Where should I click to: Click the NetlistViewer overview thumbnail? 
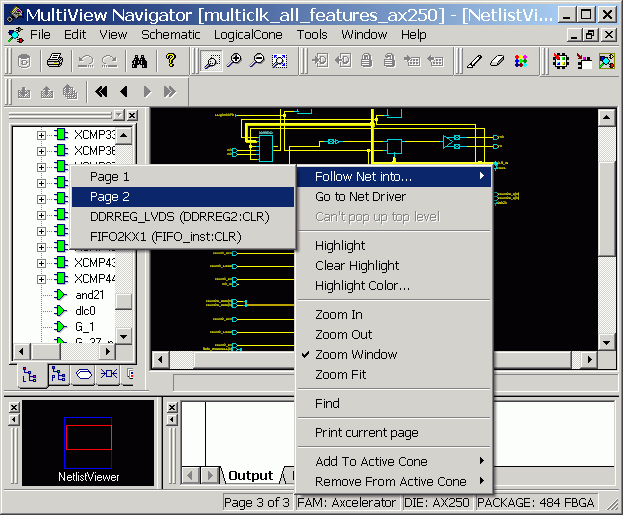tap(88, 443)
